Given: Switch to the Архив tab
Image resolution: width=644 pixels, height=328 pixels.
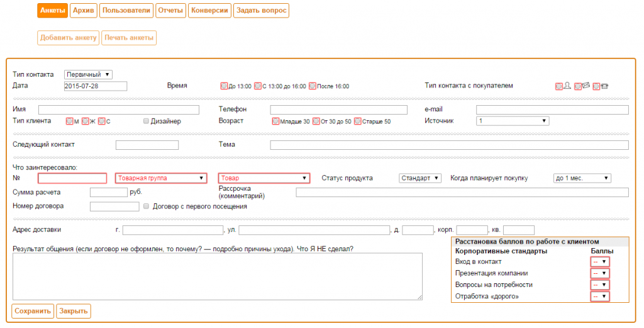Looking at the screenshot, I should point(84,11).
